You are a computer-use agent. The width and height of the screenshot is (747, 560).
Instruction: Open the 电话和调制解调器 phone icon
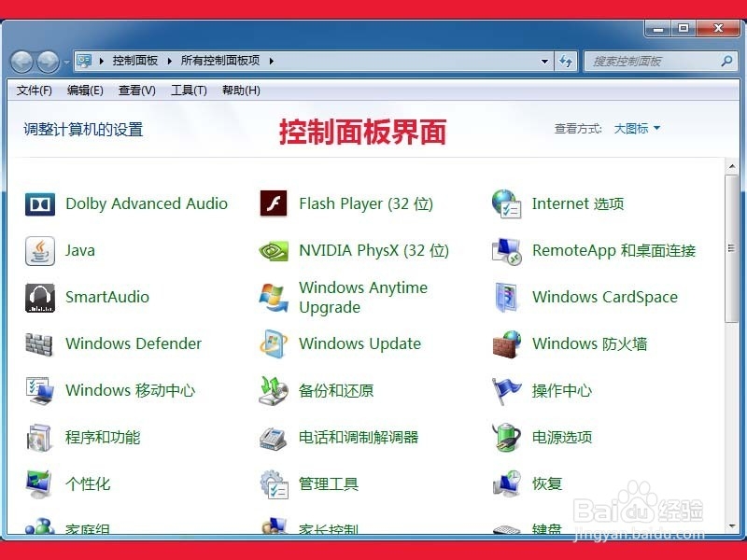click(273, 438)
